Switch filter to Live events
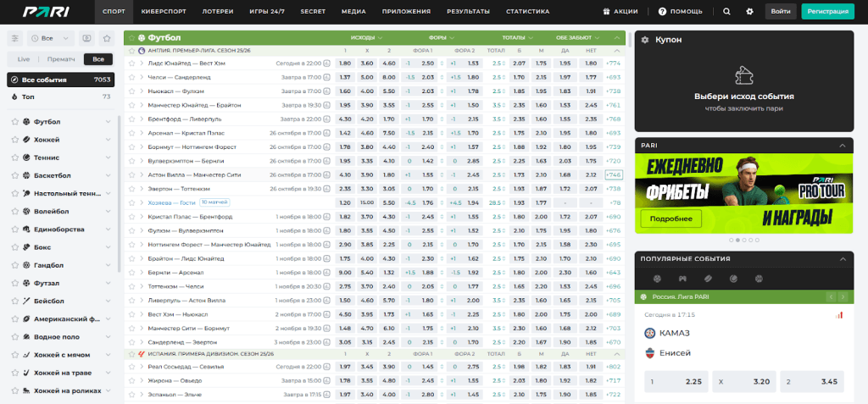The height and width of the screenshot is (404, 868). click(24, 59)
